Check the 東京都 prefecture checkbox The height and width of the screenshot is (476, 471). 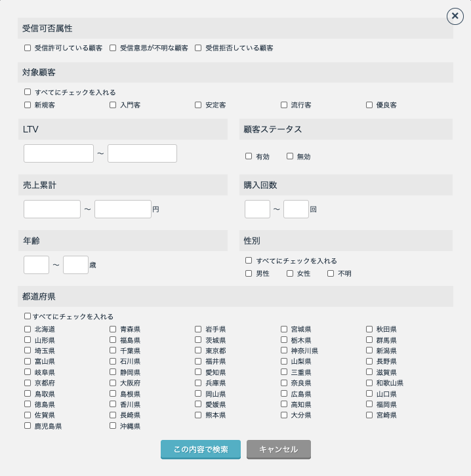[x=198, y=351]
